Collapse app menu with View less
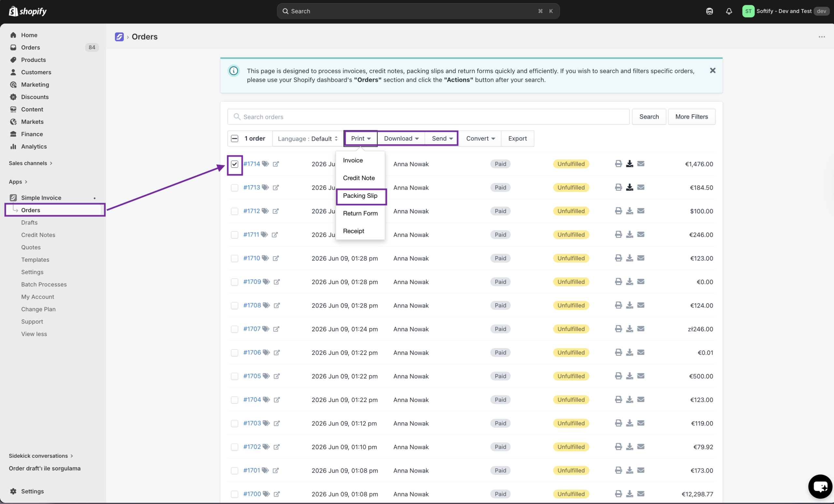This screenshot has width=834, height=504. coord(34,334)
